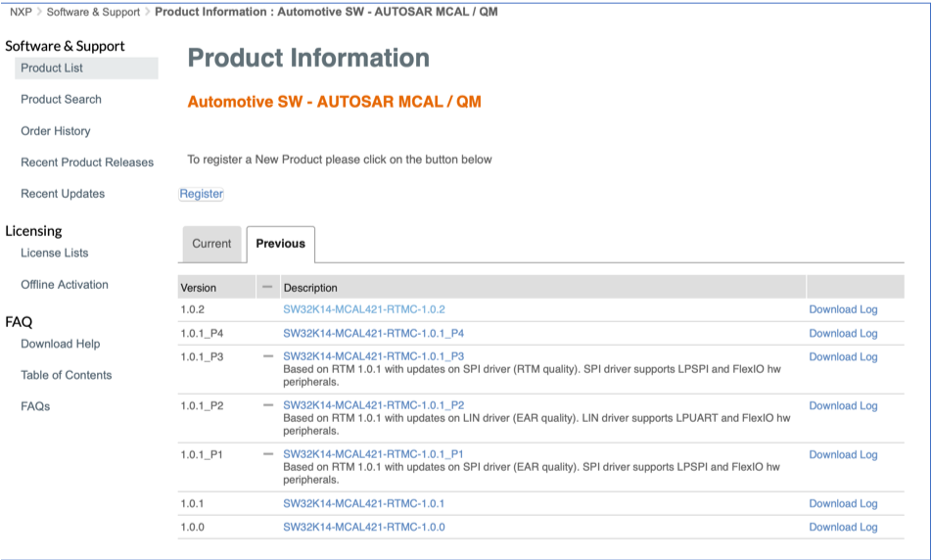932x560 pixels.
Task: Select the Previous tab
Action: tap(281, 244)
